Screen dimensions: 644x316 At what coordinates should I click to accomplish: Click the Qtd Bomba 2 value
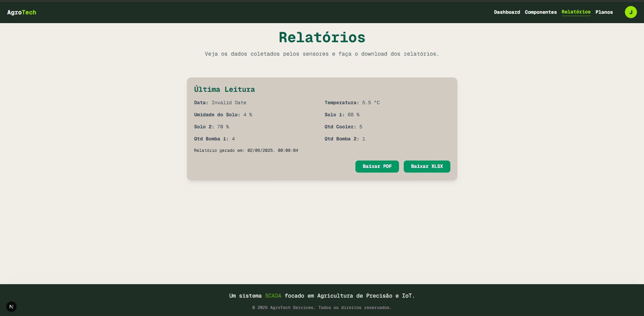[x=364, y=139]
